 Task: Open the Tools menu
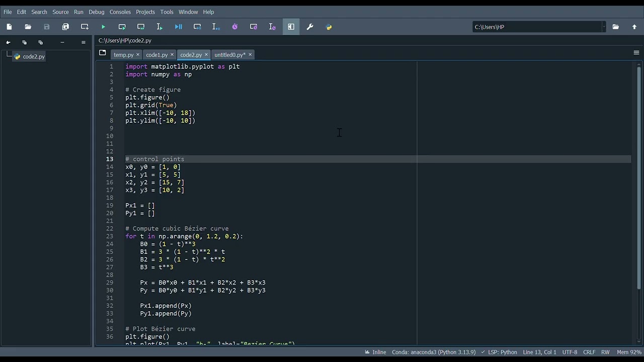pos(167,12)
